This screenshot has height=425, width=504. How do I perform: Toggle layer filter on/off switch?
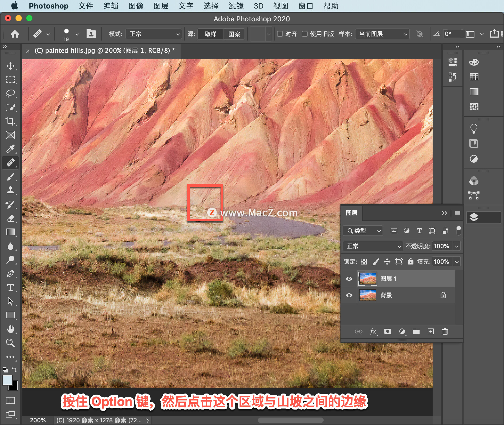[458, 231]
